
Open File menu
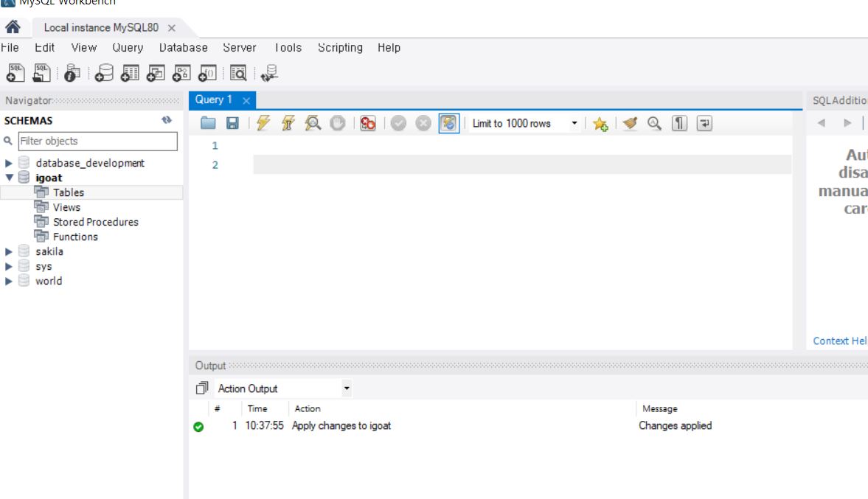pyautogui.click(x=10, y=48)
